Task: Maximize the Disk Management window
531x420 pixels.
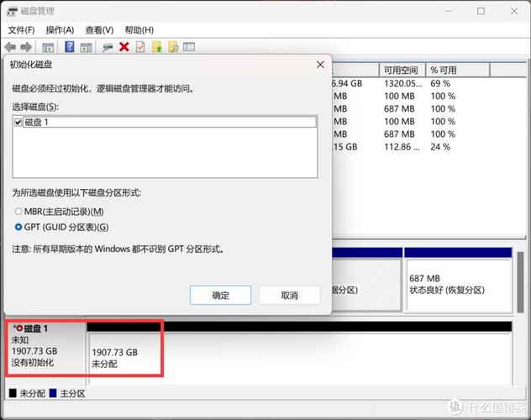Action: (x=481, y=11)
